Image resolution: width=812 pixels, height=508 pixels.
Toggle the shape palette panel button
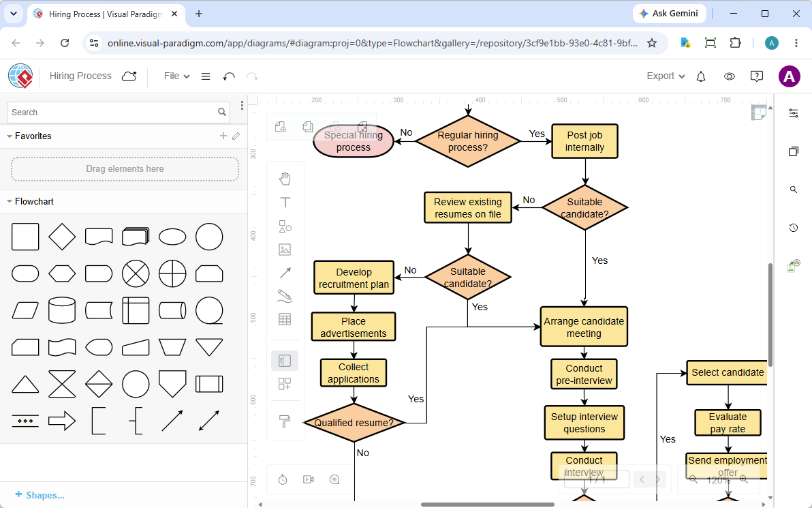point(285,361)
